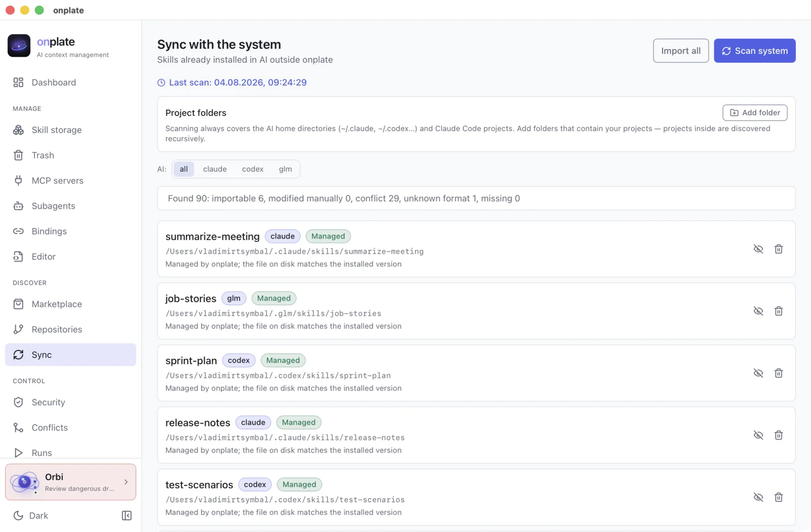Open Skill storage section
811x532 pixels.
[70, 130]
